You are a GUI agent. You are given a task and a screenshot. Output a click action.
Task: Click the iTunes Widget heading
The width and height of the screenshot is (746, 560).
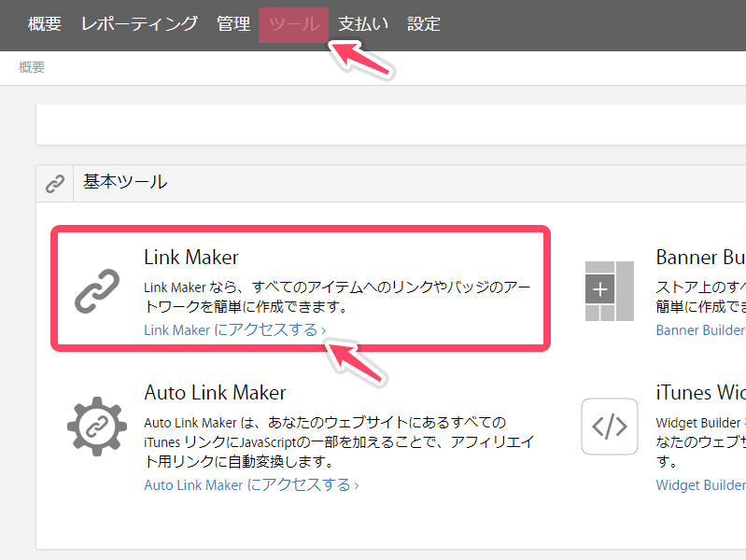tap(700, 393)
